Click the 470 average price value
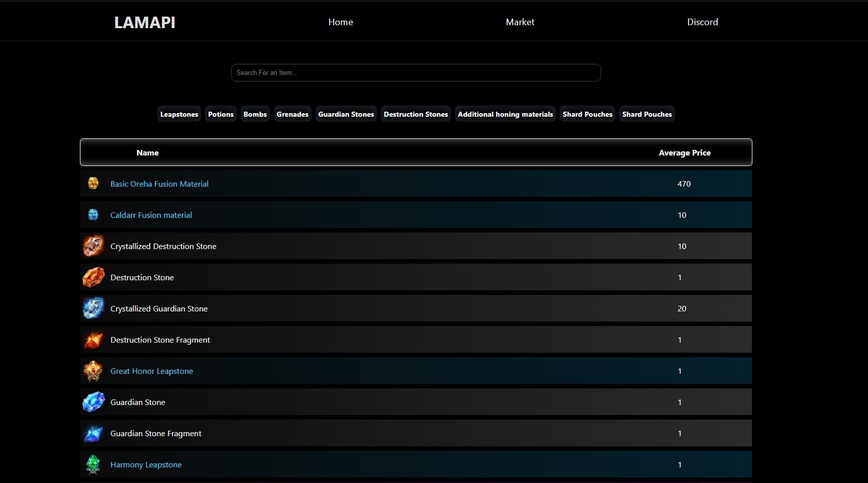 [684, 184]
